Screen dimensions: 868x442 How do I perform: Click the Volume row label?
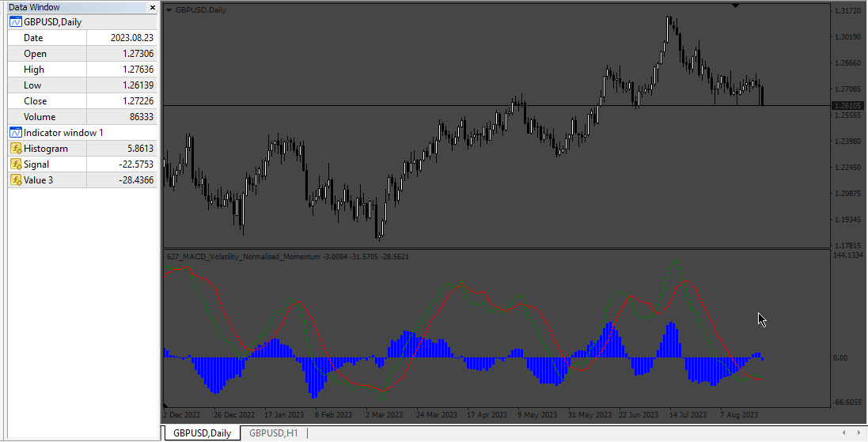click(x=40, y=117)
